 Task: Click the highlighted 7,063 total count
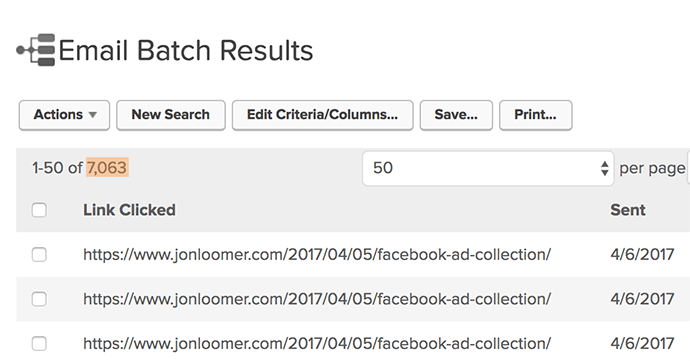click(x=107, y=167)
